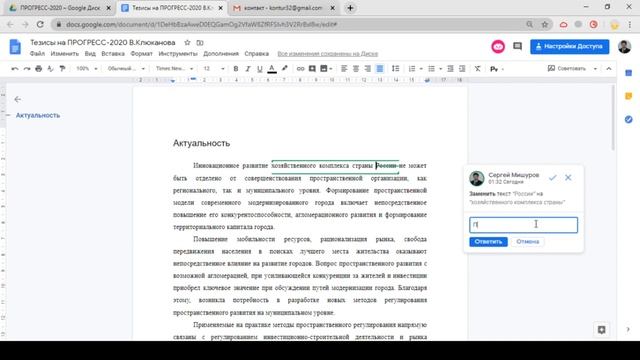Center align the text
640x360 pixels.
tap(356, 69)
